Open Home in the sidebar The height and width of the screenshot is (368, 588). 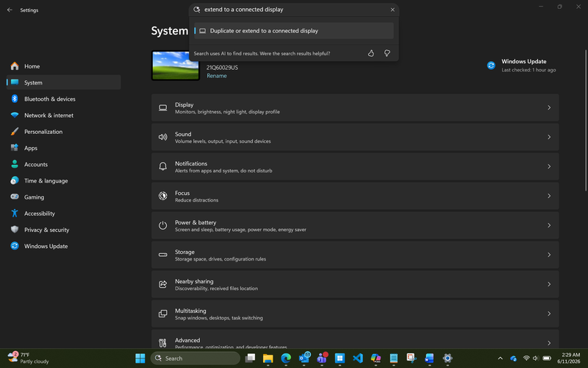click(x=64, y=66)
